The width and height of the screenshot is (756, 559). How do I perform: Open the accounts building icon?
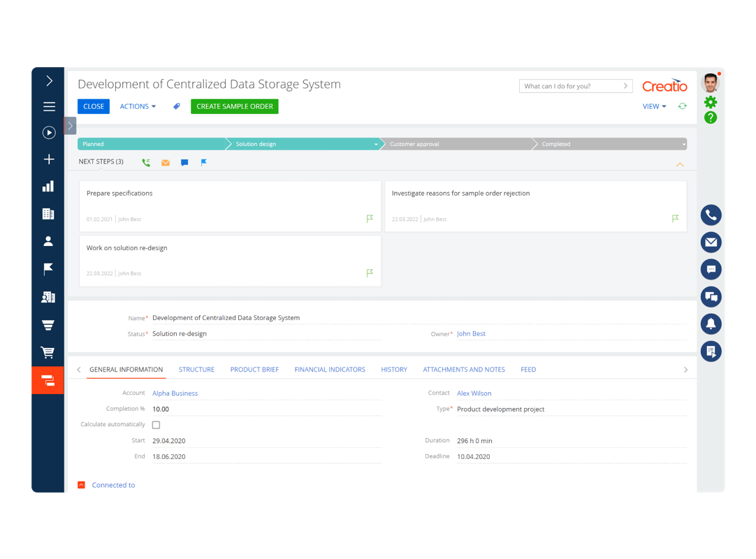tap(48, 214)
